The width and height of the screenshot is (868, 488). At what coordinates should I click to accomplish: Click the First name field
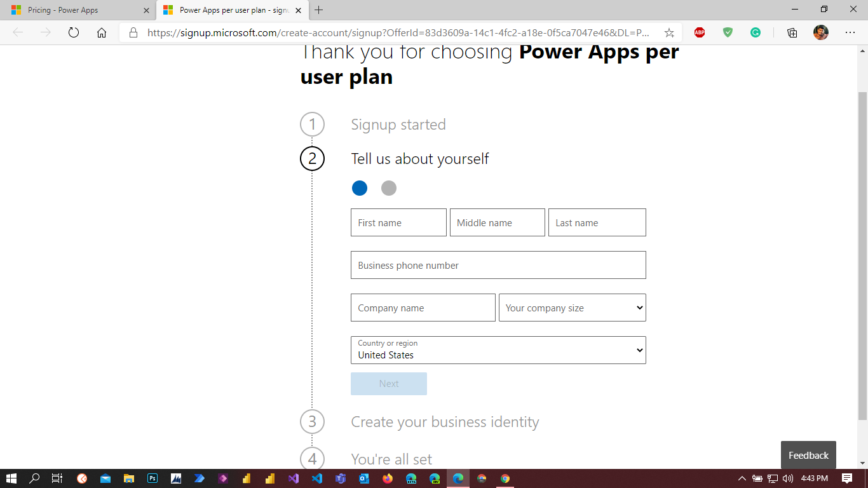click(398, 223)
